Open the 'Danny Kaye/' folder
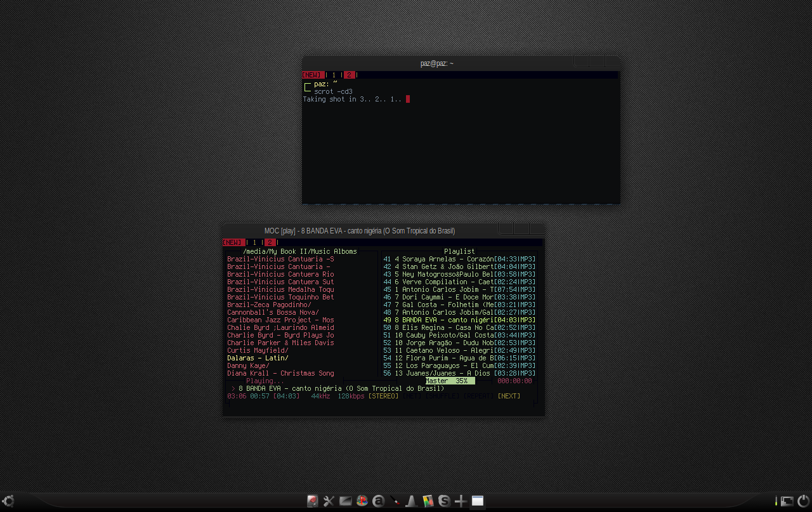812x512 pixels. click(x=248, y=365)
